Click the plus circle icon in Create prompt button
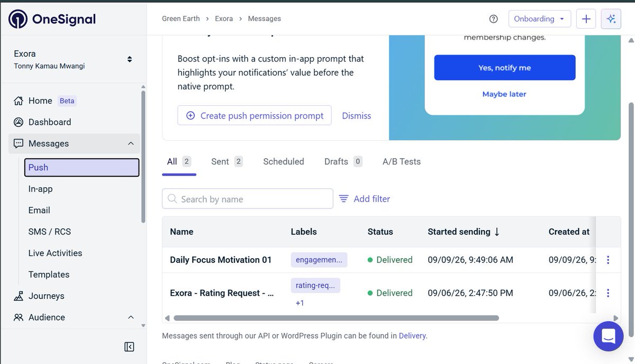Viewport: 635px width, 364px height. pyautogui.click(x=190, y=116)
